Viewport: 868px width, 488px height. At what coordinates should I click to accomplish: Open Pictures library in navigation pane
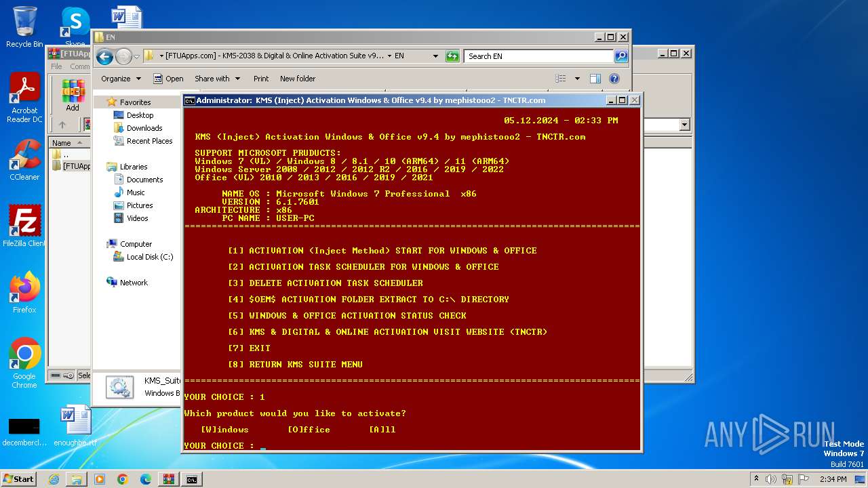pyautogui.click(x=140, y=205)
